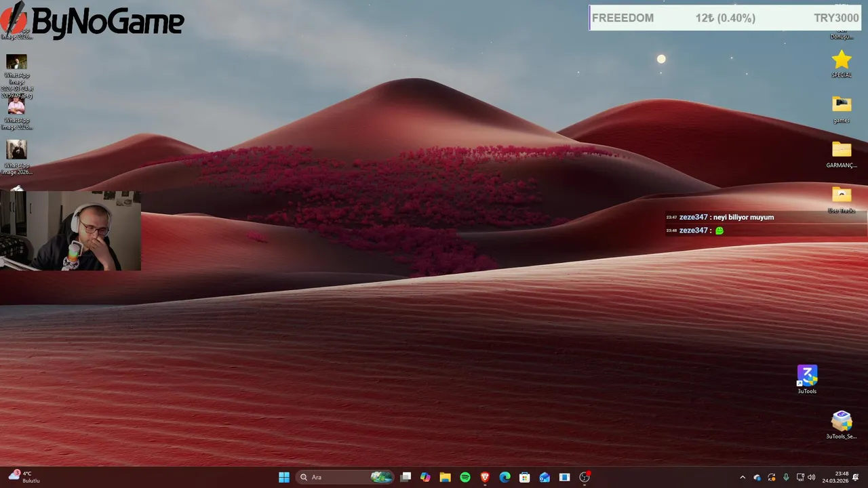Open OneDrive cloud tray icon

[x=757, y=477]
